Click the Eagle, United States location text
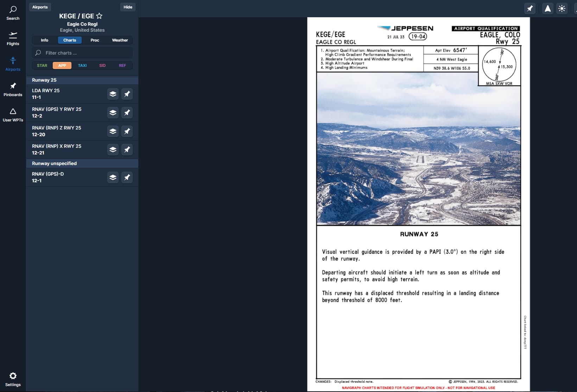The height and width of the screenshot is (392, 577). point(82,30)
